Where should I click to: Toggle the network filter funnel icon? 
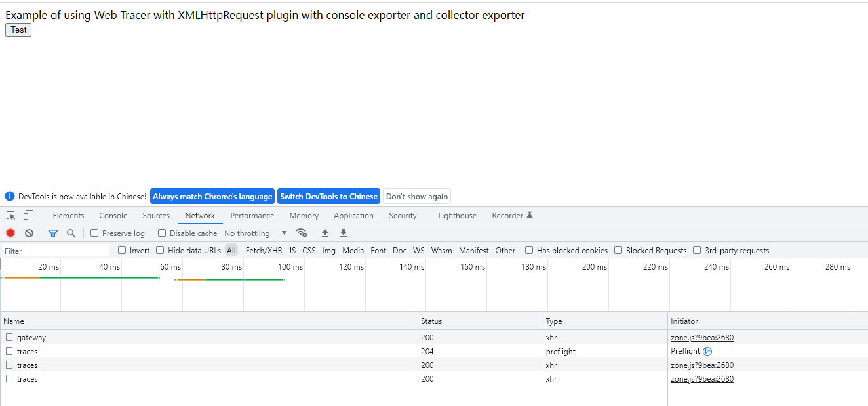pyautogui.click(x=53, y=233)
